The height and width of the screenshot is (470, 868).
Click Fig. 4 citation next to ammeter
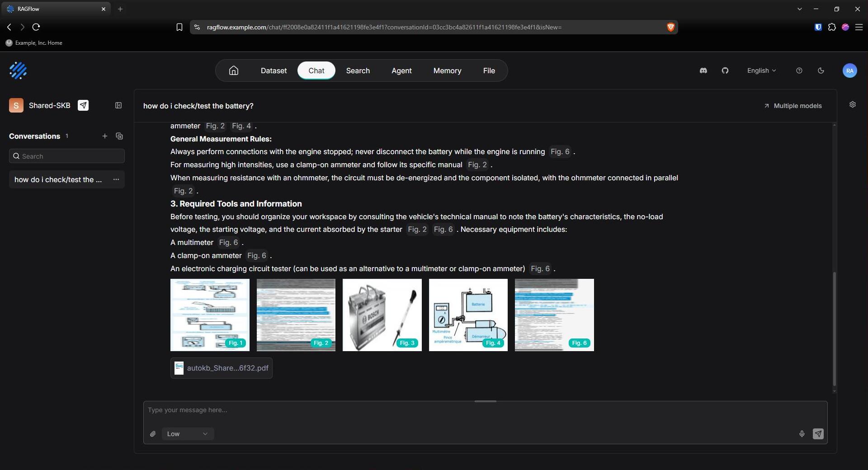click(x=241, y=126)
